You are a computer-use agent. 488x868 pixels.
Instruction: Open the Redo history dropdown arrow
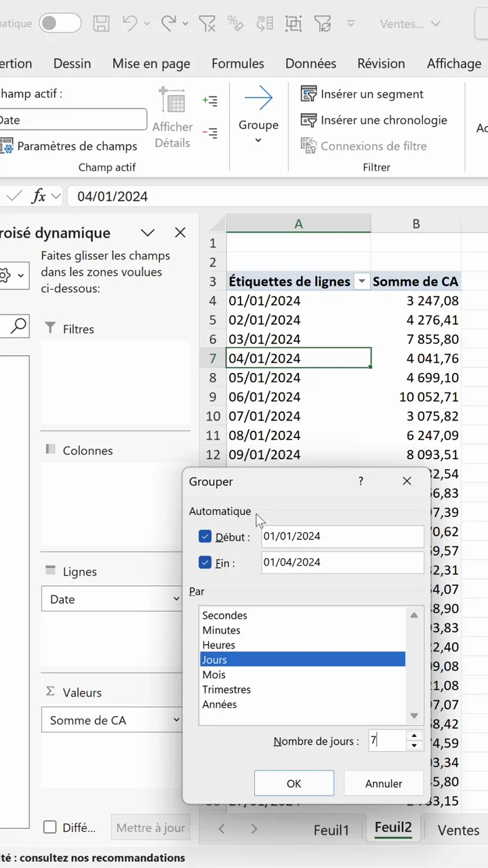[186, 24]
